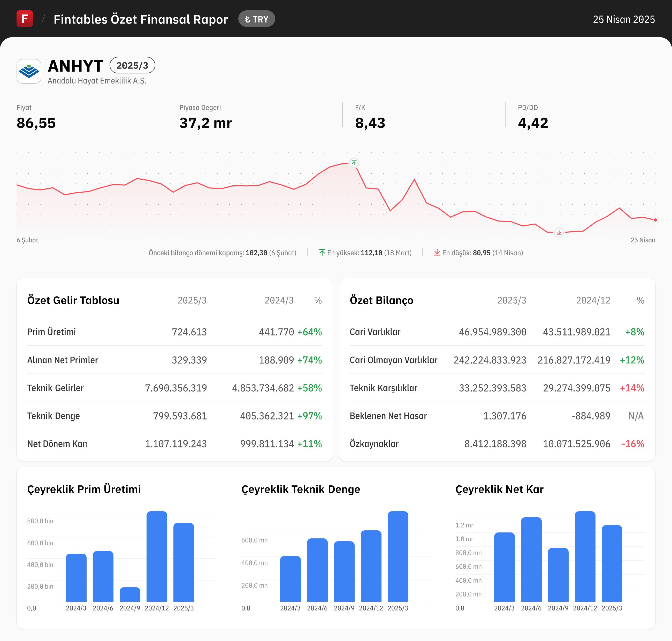Click the 2024/6 bar in Teknik Denge chart
Viewport: 672px width, 641px height.
pos(317,570)
